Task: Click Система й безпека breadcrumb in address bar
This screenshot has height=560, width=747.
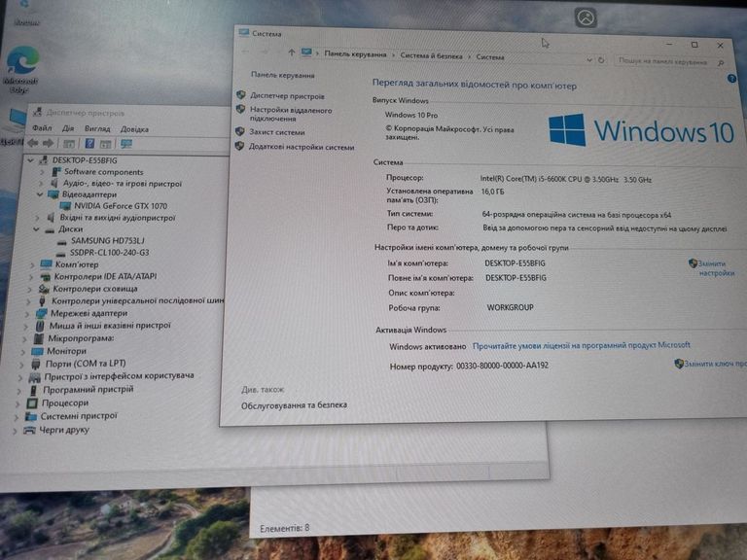Action: tap(431, 55)
